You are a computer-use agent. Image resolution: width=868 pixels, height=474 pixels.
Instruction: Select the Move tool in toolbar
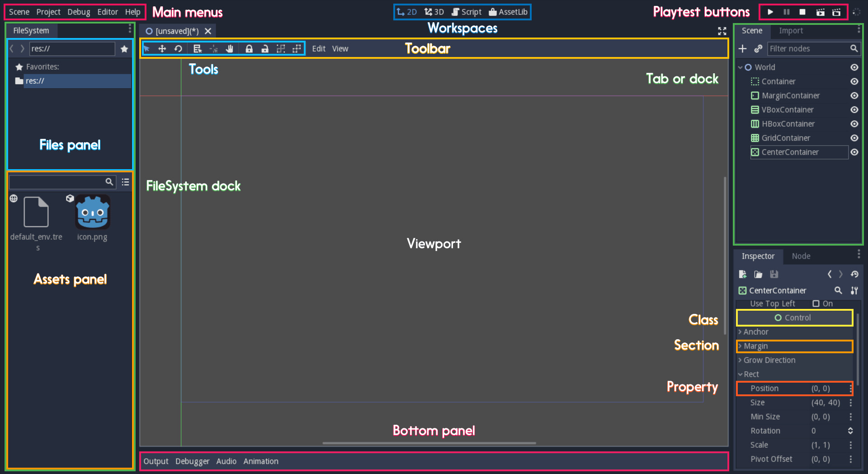pyautogui.click(x=162, y=48)
